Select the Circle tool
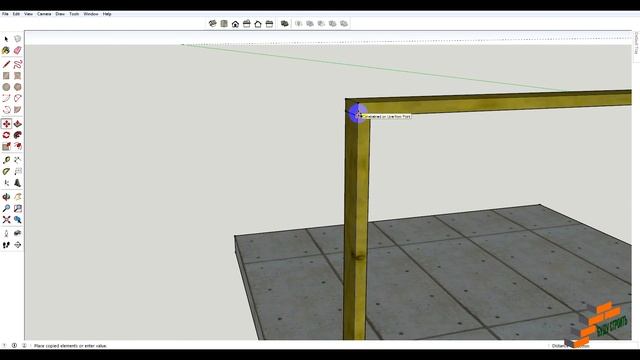 (6, 87)
